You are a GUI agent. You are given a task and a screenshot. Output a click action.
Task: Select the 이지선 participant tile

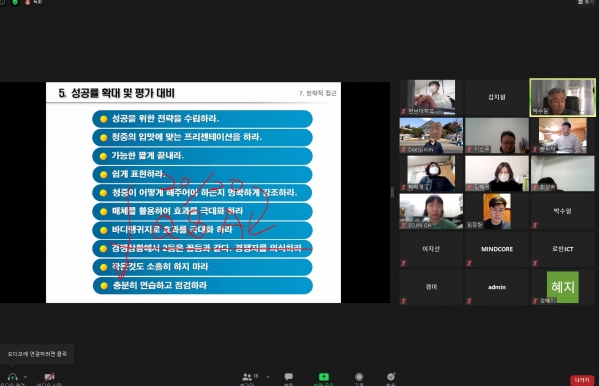[x=431, y=249]
